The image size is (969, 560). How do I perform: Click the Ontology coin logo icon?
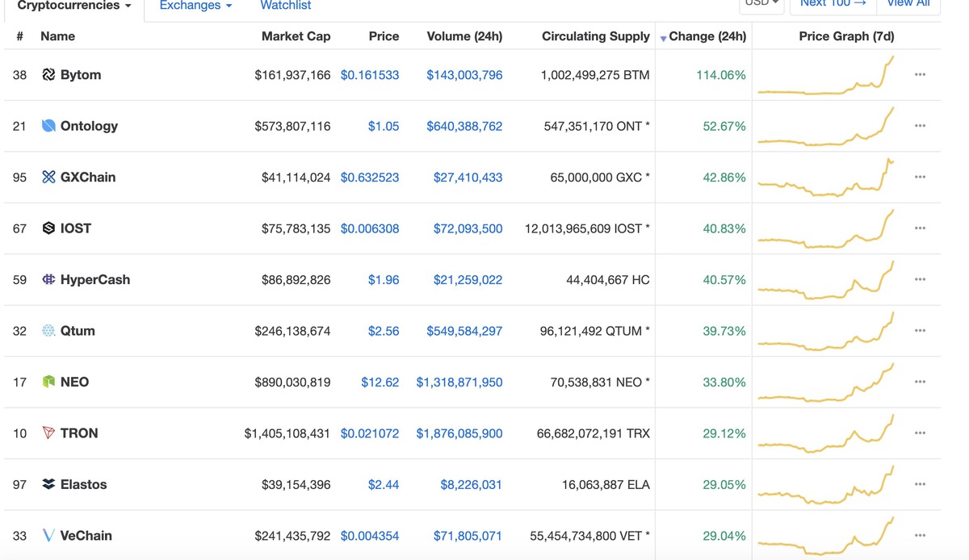(48, 126)
